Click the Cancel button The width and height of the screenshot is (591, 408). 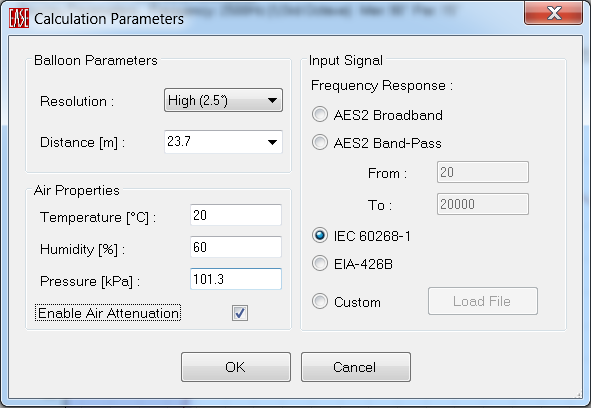pos(356,367)
